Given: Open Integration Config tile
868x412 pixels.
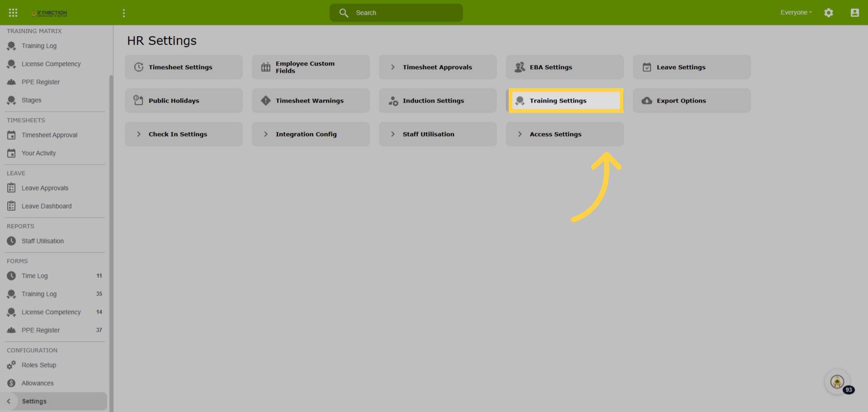Looking at the screenshot, I should click(x=311, y=134).
